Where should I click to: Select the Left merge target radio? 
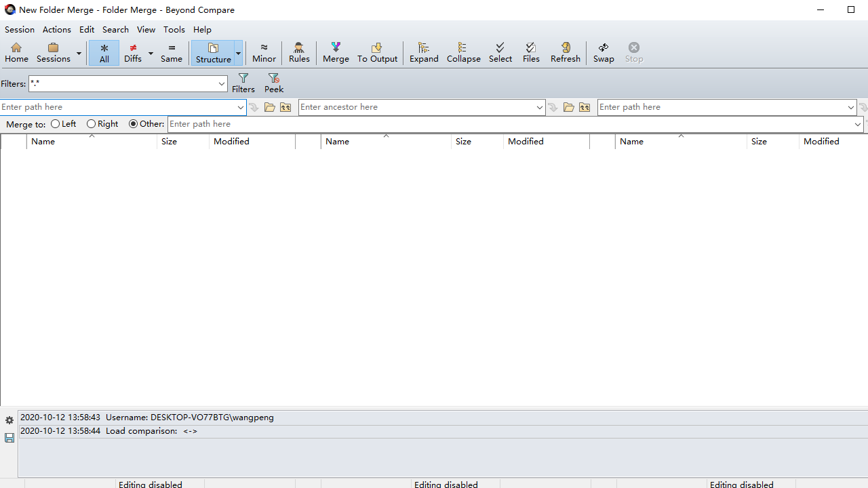coord(56,124)
